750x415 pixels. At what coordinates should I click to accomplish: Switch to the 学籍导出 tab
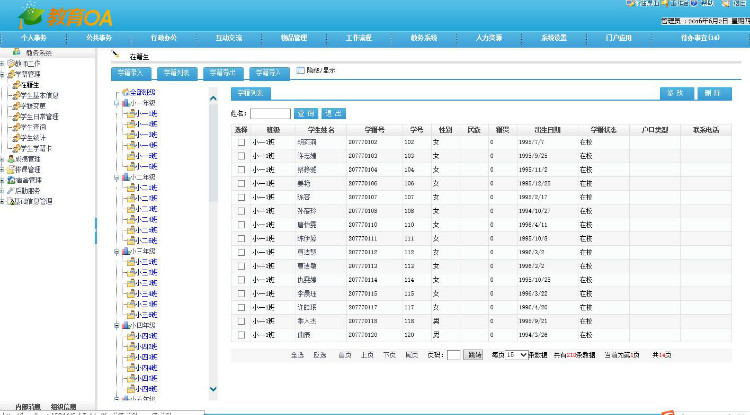click(x=221, y=73)
